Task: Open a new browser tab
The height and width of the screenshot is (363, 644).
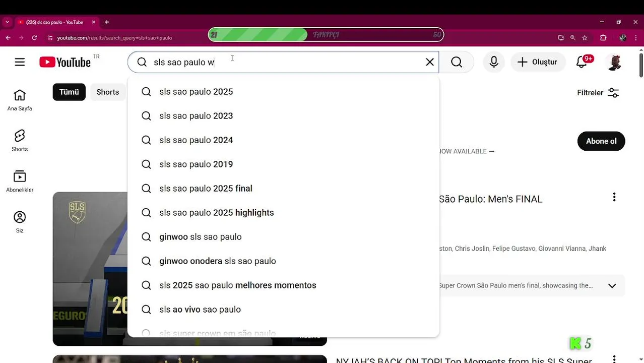Action: (107, 22)
